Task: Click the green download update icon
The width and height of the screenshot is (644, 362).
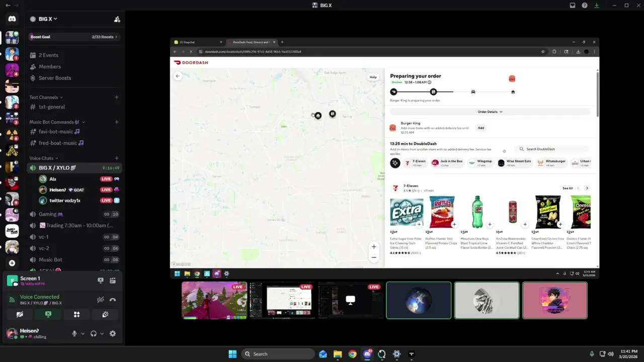Action: click(x=597, y=6)
